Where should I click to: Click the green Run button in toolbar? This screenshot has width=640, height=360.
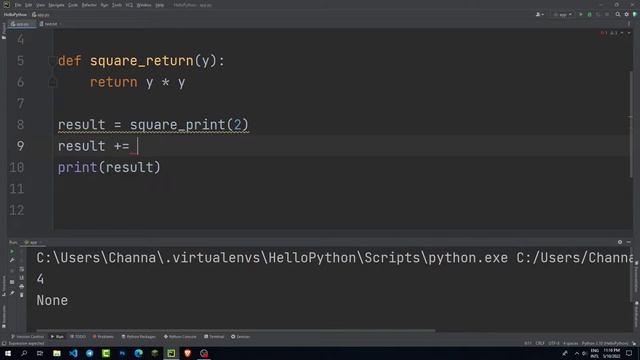581,15
